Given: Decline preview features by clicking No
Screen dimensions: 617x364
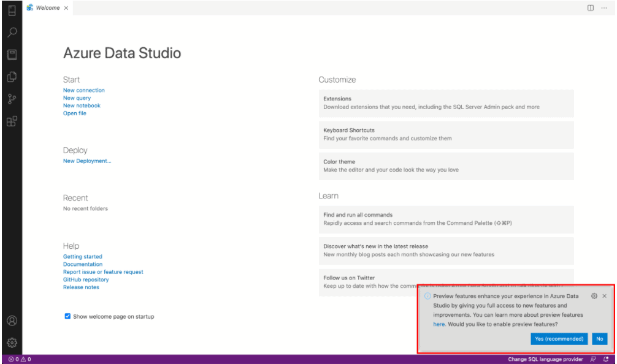Looking at the screenshot, I should [x=599, y=338].
